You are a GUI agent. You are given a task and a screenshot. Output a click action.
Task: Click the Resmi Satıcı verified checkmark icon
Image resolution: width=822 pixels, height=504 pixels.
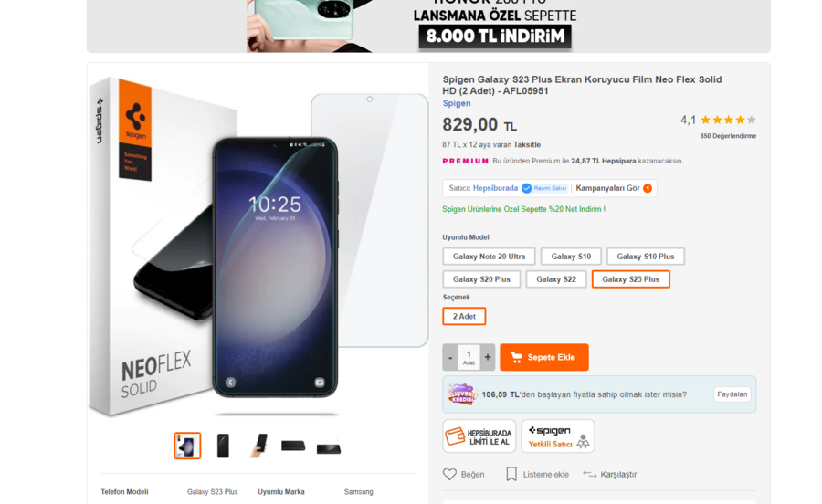(x=527, y=188)
